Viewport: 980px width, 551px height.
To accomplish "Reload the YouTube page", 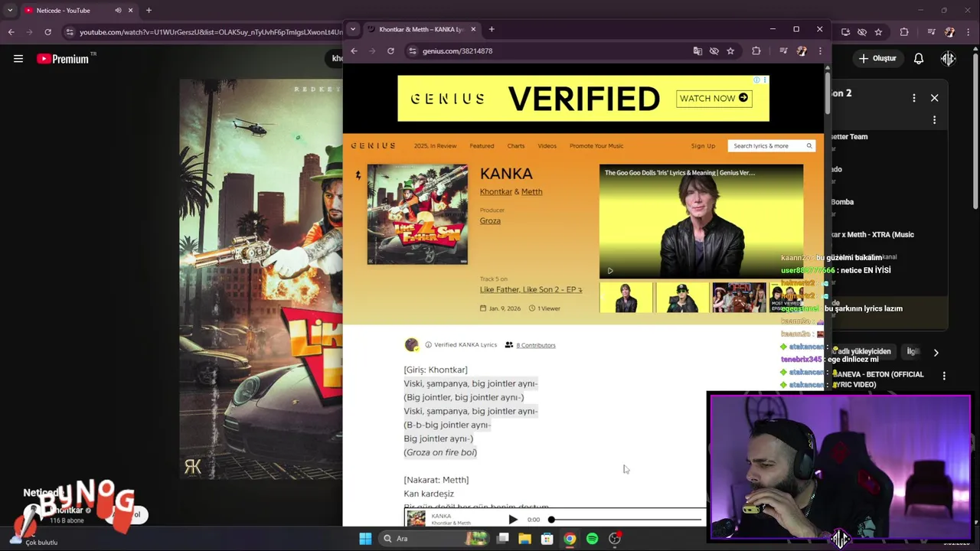I will coord(47,32).
